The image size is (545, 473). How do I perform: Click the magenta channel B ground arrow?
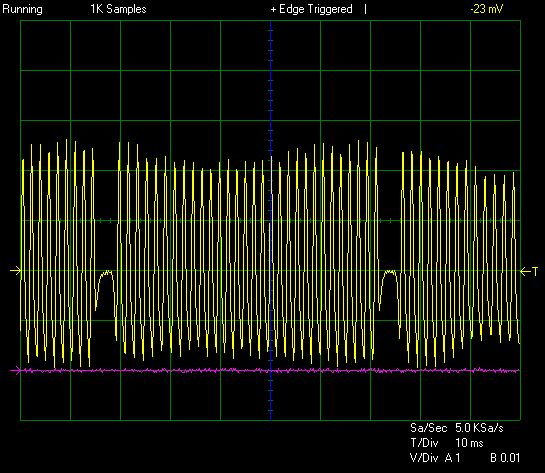click(15, 370)
